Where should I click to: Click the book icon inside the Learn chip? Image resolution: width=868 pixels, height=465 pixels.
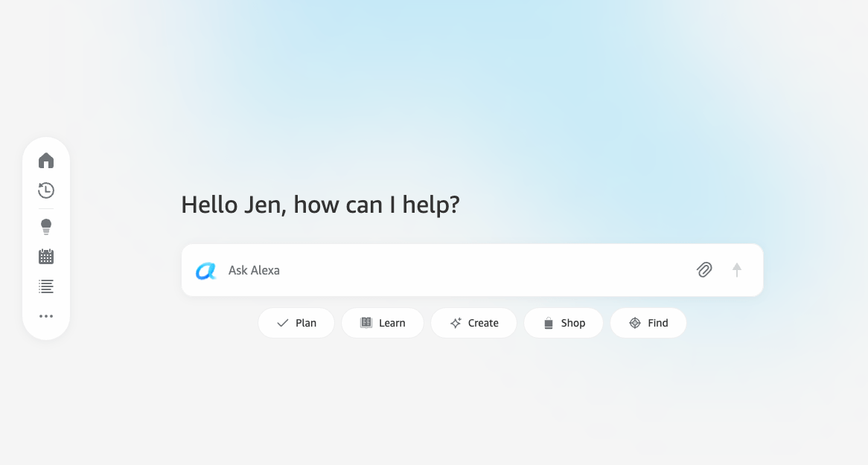tap(366, 322)
